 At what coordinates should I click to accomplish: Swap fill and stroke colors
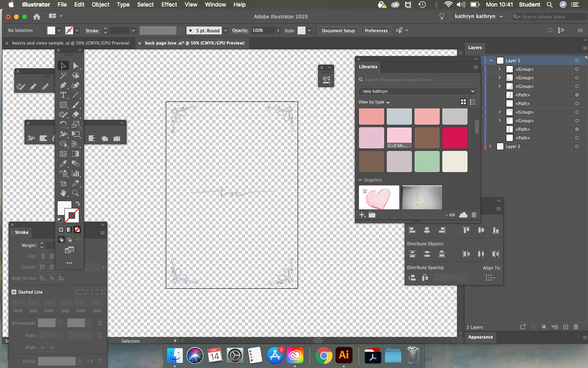[77, 203]
